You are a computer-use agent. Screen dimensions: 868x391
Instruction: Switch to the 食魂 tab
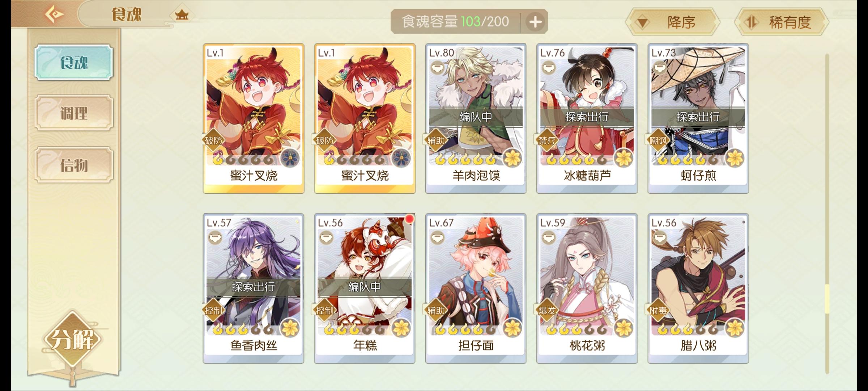pyautogui.click(x=74, y=62)
